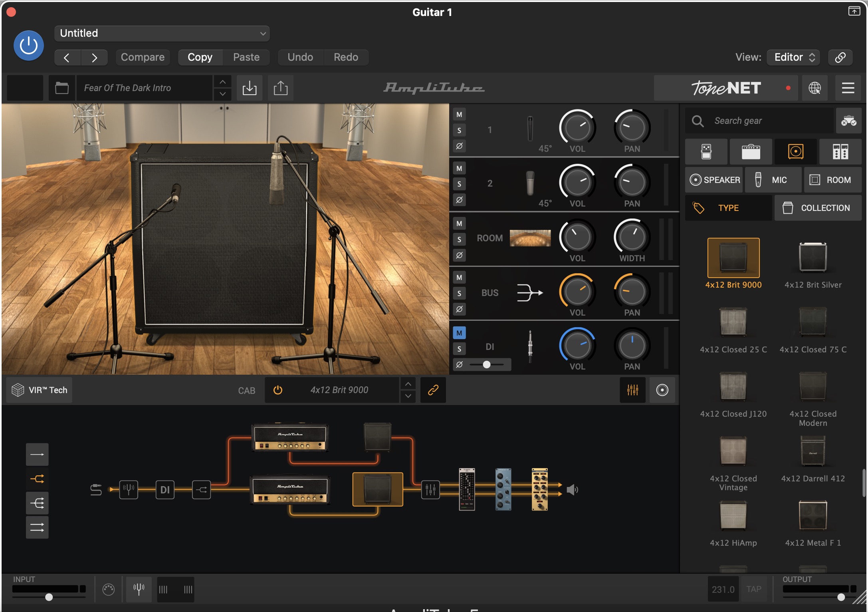Click the tuner block in signal chain

tap(129, 489)
